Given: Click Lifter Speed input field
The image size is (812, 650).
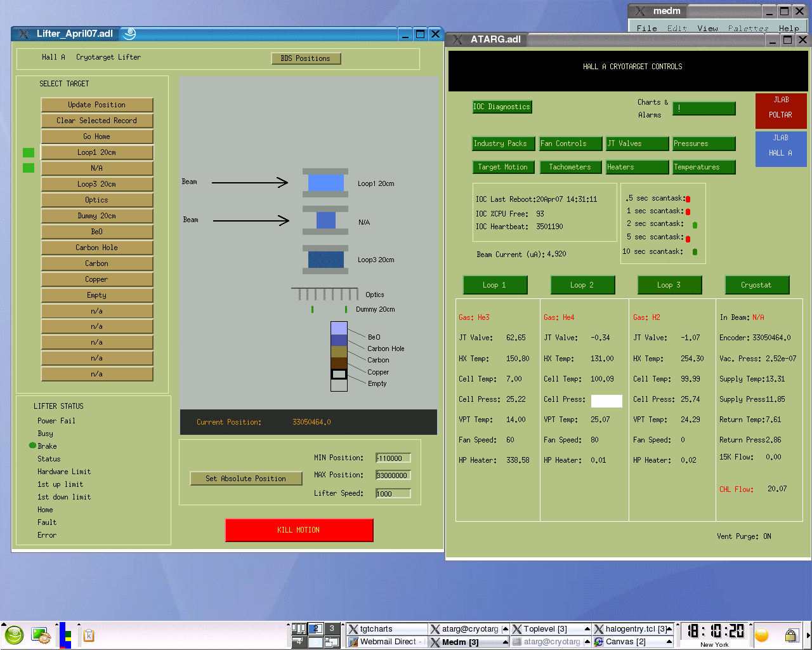Looking at the screenshot, I should 393,494.
